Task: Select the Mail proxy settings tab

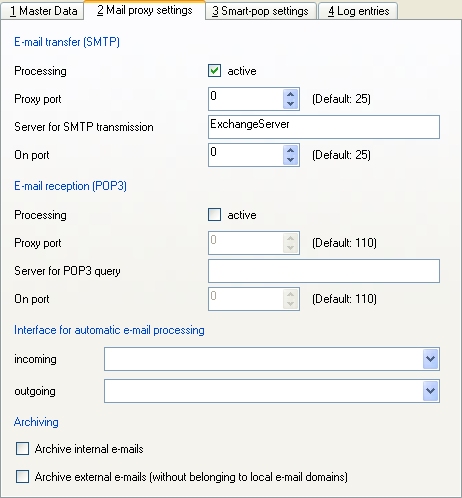Action: [144, 10]
